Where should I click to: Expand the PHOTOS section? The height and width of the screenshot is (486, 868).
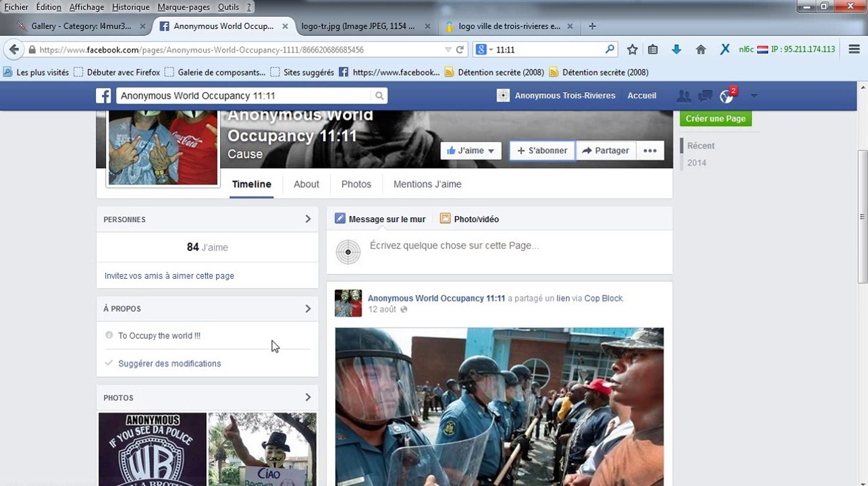[308, 398]
